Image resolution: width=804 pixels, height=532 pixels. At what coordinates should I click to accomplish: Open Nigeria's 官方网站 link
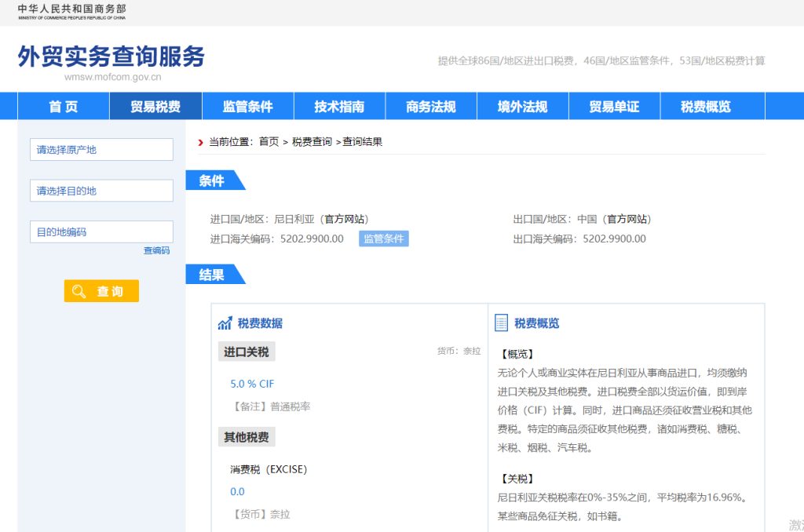[346, 220]
